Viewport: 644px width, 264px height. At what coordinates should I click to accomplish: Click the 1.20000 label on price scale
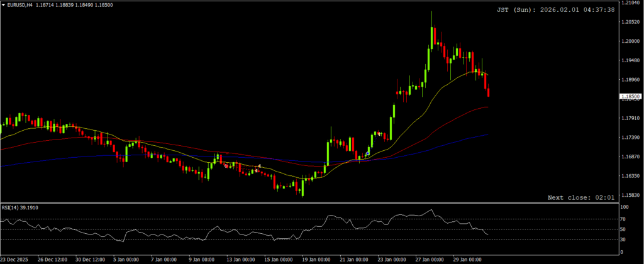click(631, 41)
